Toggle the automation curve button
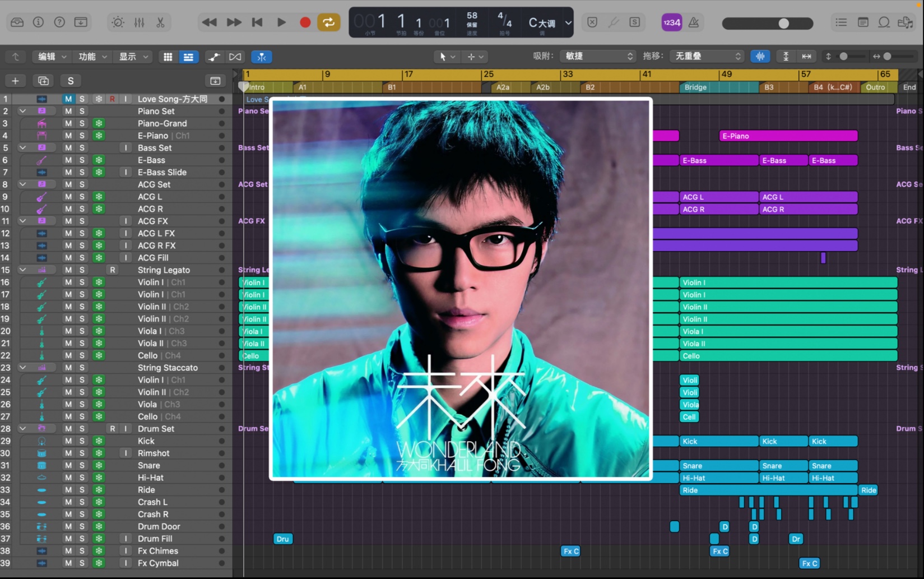 click(214, 57)
